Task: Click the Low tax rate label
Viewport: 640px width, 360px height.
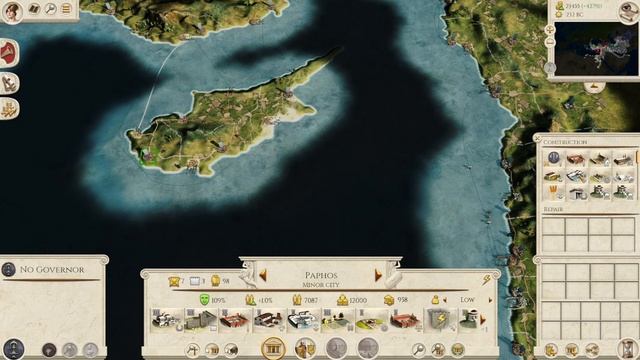Action: [x=467, y=300]
